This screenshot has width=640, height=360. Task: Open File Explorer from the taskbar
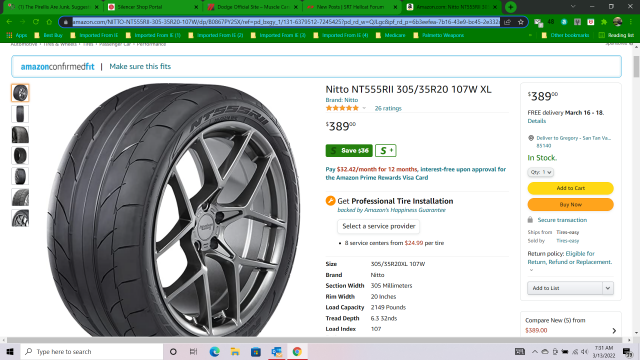click(x=235, y=351)
